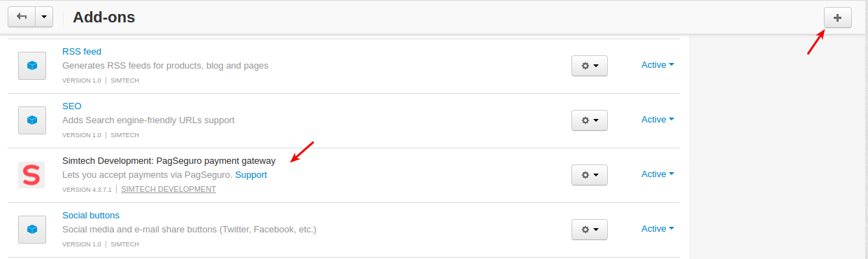Screen dimensions: 868x259
Task: Change the Active status of Social buttons
Action: pyautogui.click(x=657, y=228)
